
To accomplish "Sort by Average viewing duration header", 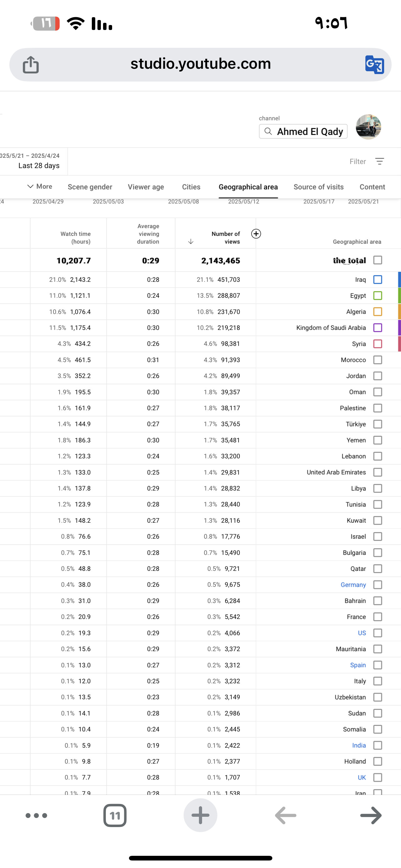I will (x=148, y=233).
